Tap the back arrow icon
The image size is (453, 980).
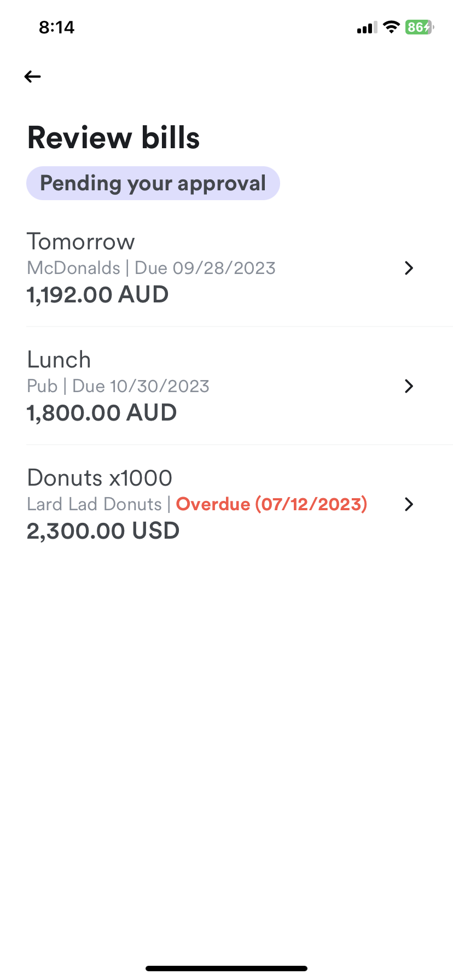point(33,77)
